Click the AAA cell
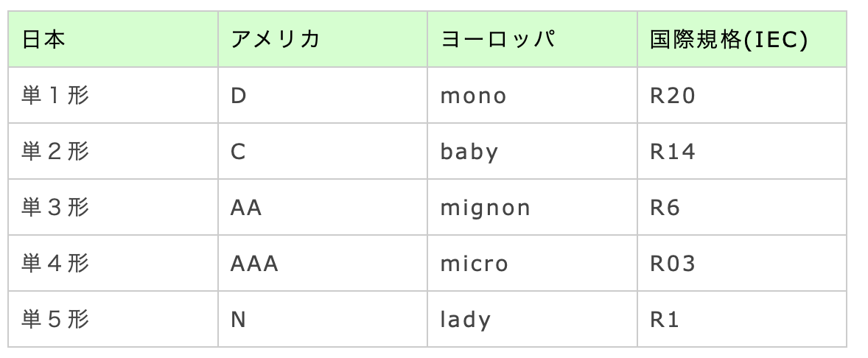868x358 pixels. pos(254,264)
